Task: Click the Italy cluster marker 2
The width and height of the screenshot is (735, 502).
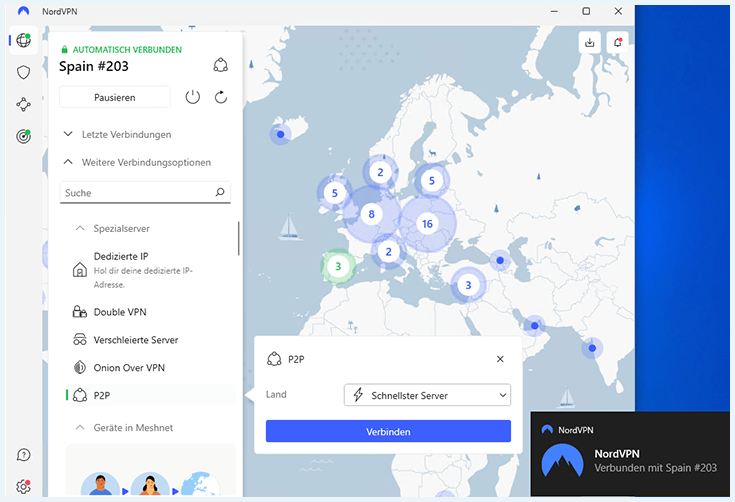Action: (389, 252)
